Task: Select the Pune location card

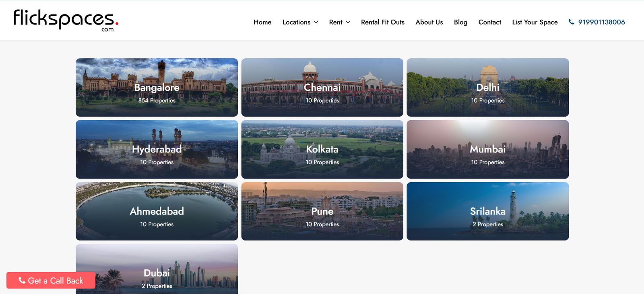Action: point(322,212)
